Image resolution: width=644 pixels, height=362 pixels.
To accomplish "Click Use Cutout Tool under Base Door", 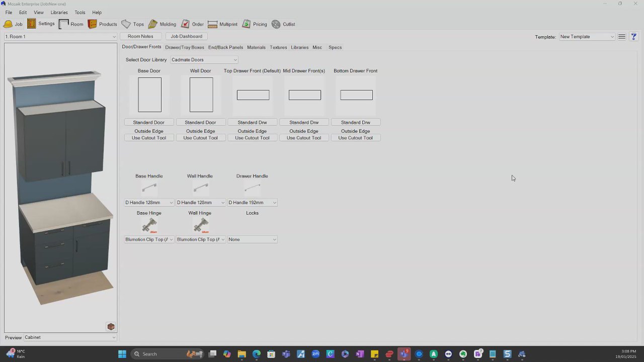I will (x=149, y=138).
